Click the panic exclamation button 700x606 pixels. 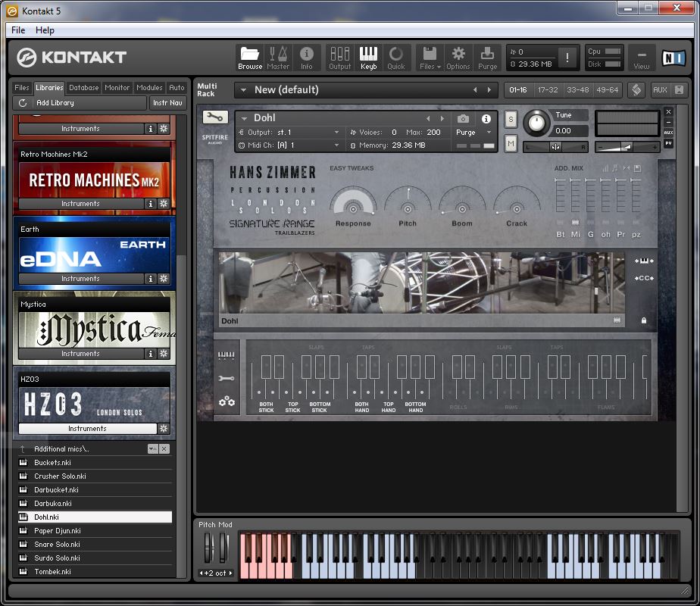pyautogui.click(x=567, y=57)
